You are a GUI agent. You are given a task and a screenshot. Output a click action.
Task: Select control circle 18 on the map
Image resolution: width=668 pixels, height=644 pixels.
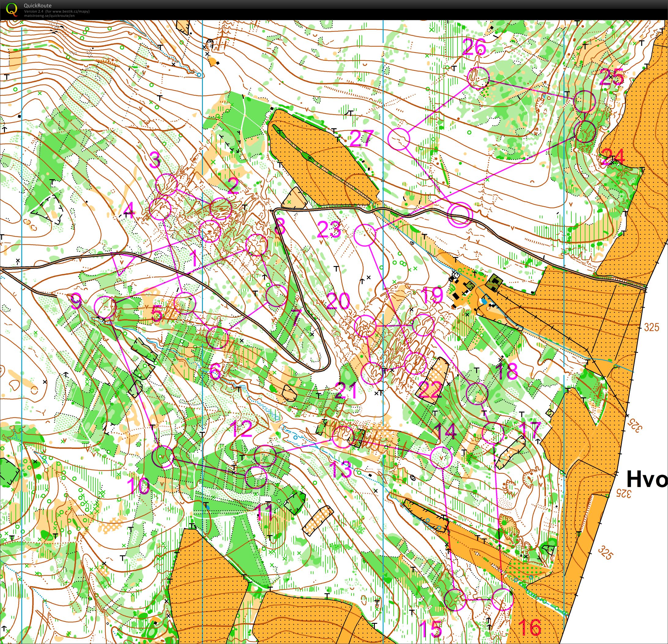(477, 393)
